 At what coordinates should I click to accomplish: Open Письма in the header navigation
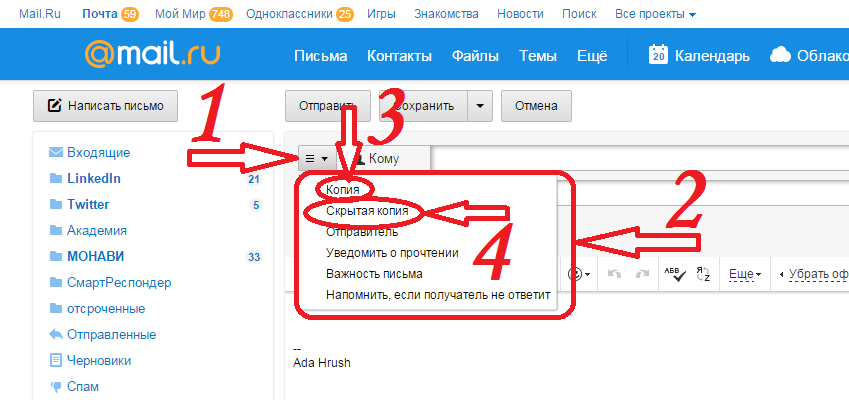click(x=321, y=56)
